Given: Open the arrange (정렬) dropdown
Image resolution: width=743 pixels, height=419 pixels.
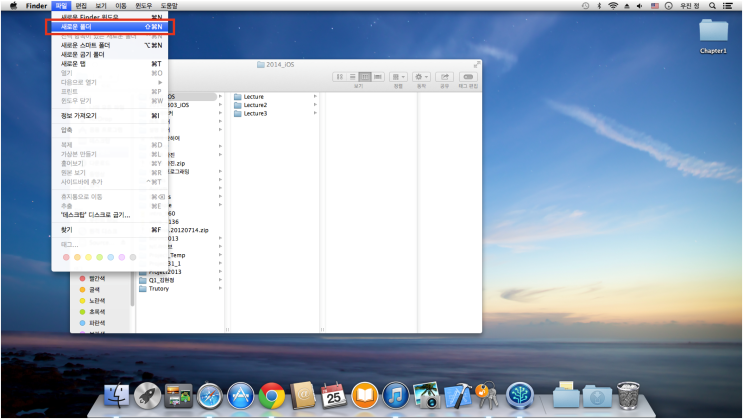Looking at the screenshot, I should [x=398, y=77].
